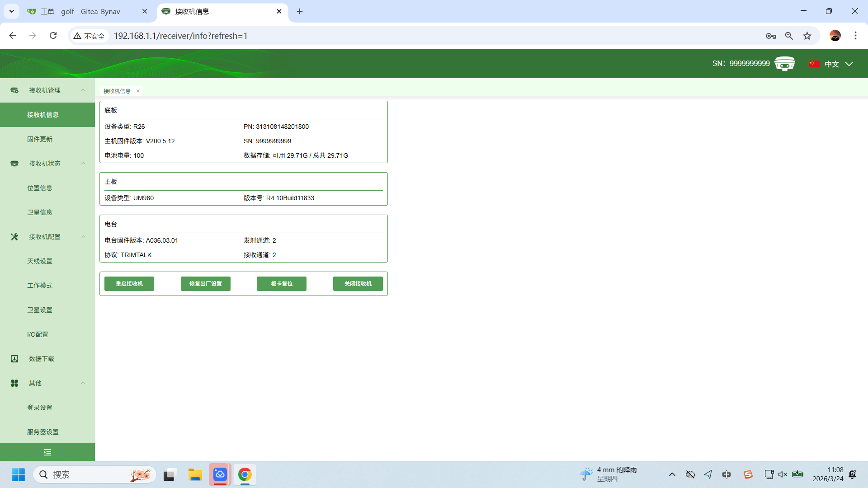Collapse the 接收机配置 menu group
This screenshot has height=488, width=868.
(83, 237)
